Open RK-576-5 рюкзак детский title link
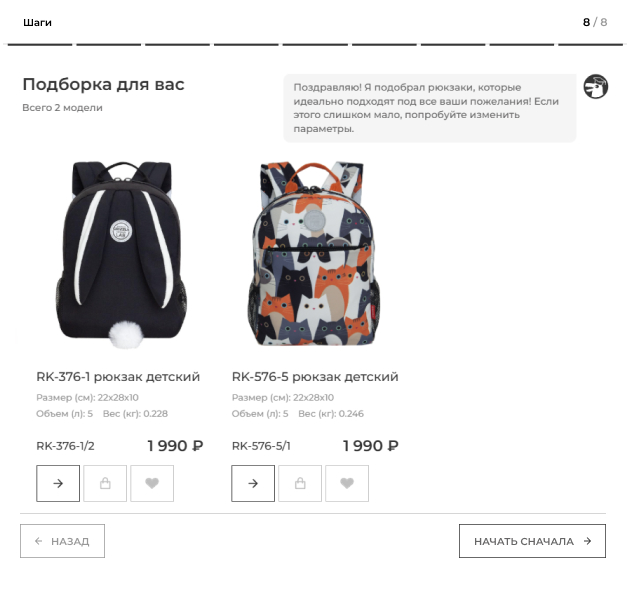This screenshot has width=627, height=600. click(315, 377)
